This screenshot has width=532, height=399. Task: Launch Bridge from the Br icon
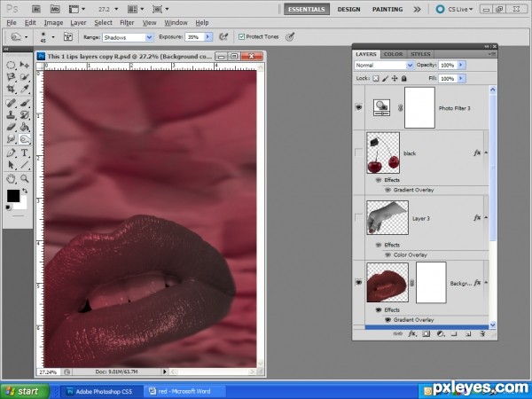pyautogui.click(x=36, y=9)
